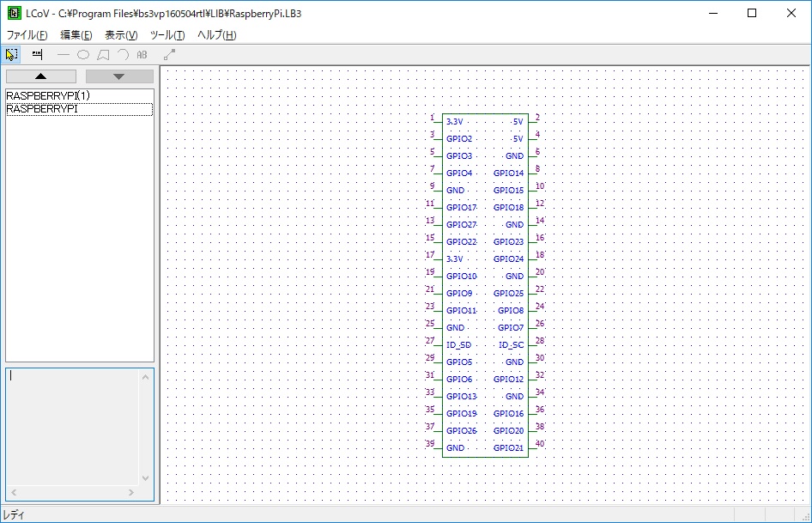Choose the arc drawing tool

(123, 54)
